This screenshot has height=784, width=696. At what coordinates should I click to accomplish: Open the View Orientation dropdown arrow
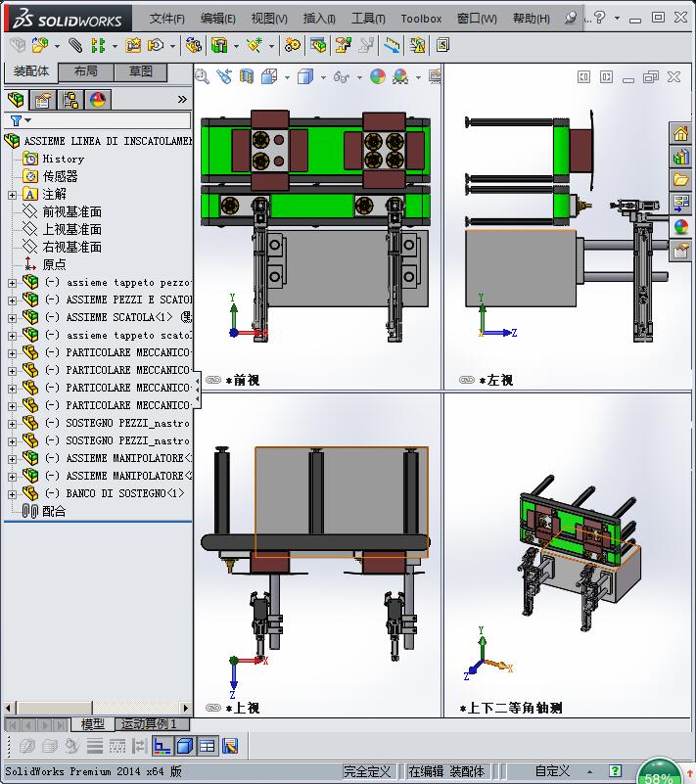(287, 77)
